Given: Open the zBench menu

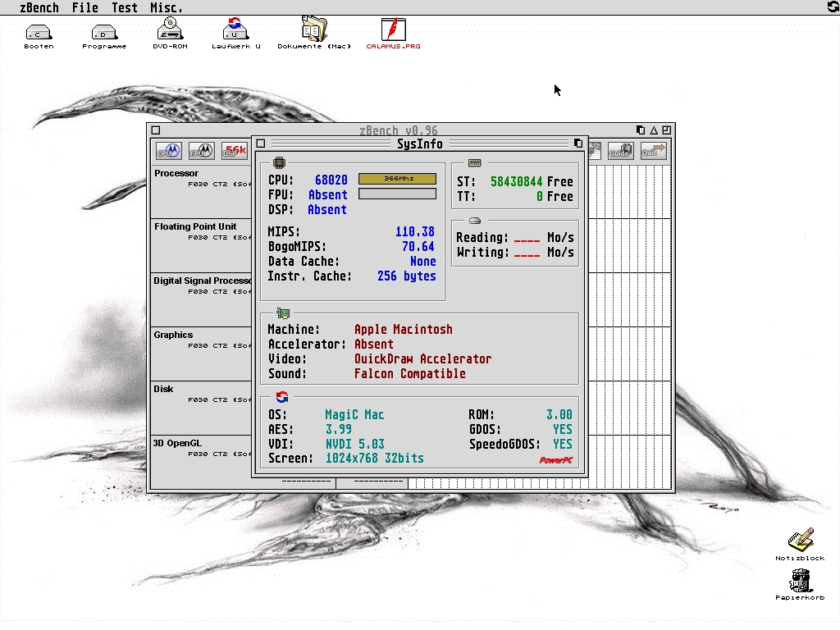Looking at the screenshot, I should coord(38,7).
